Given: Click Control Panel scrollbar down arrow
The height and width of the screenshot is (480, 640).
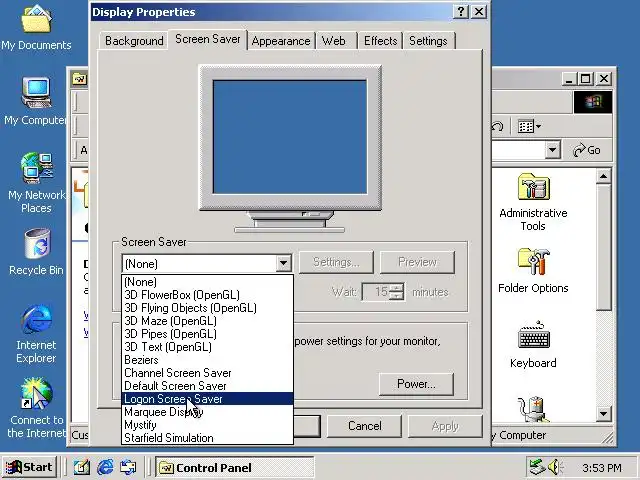Looking at the screenshot, I should click(603, 414).
